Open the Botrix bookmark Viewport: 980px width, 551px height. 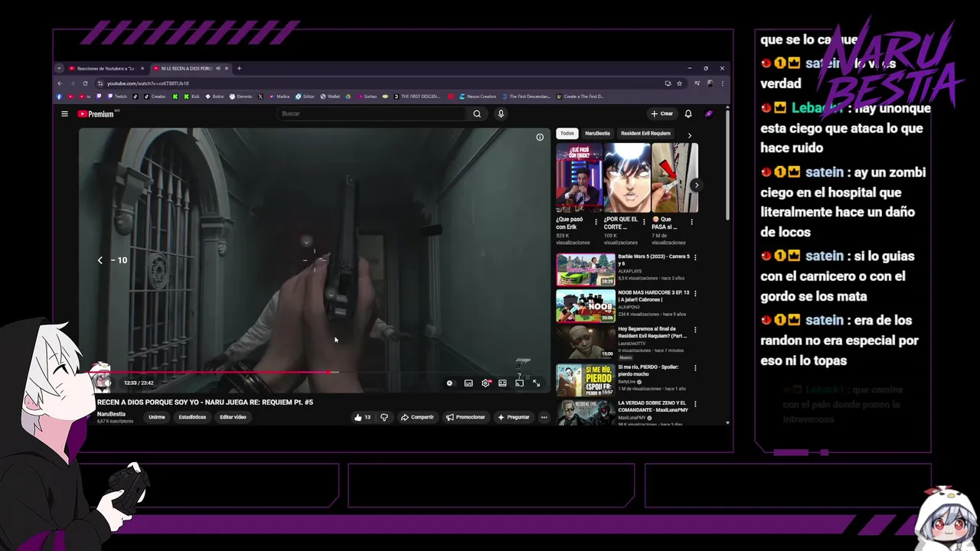pyautogui.click(x=213, y=96)
